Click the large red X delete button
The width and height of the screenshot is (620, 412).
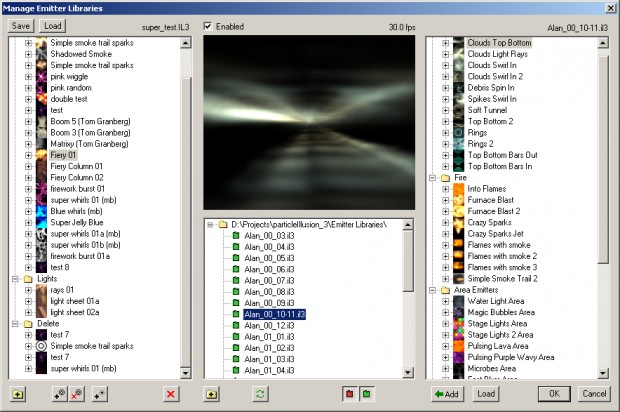[x=171, y=394]
